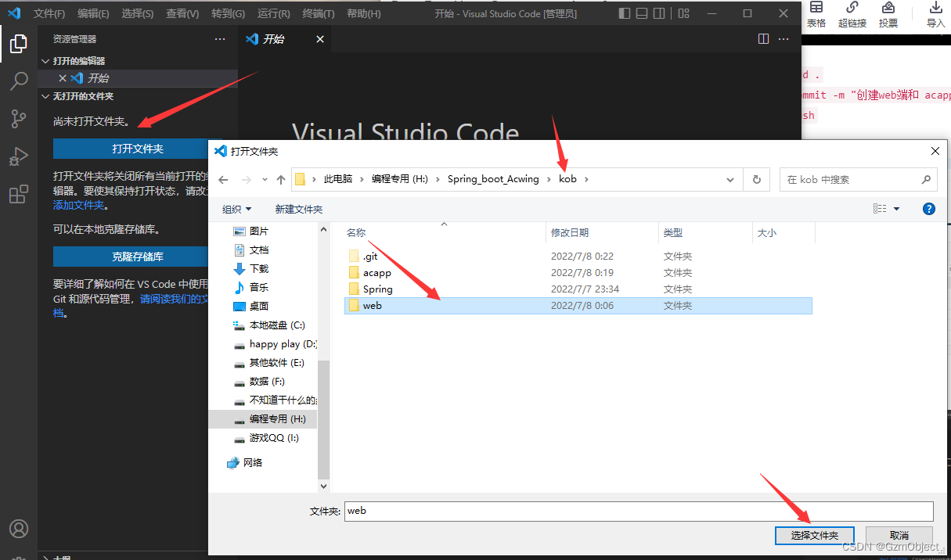Image resolution: width=951 pixels, height=560 pixels.
Task: Open the Search view in activity bar
Action: [19, 81]
